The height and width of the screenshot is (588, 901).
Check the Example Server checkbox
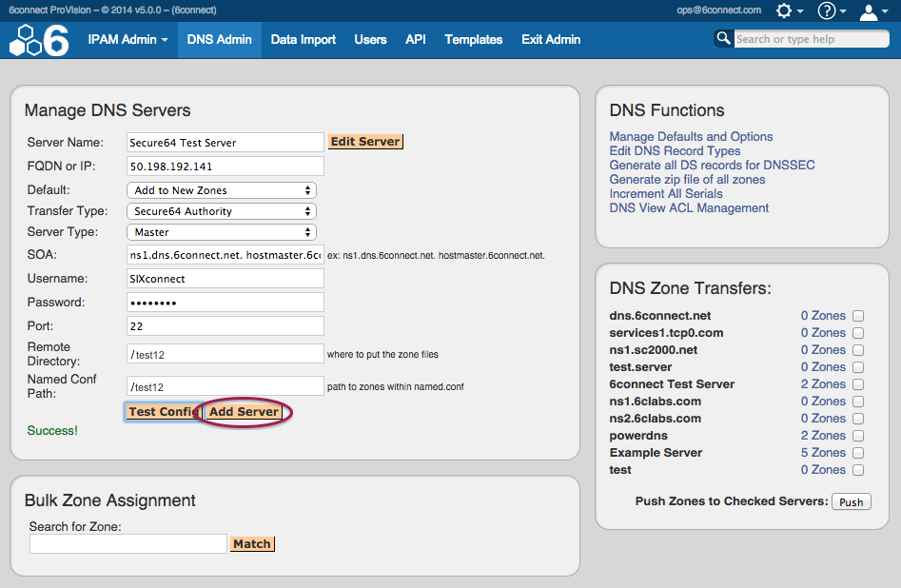point(858,453)
